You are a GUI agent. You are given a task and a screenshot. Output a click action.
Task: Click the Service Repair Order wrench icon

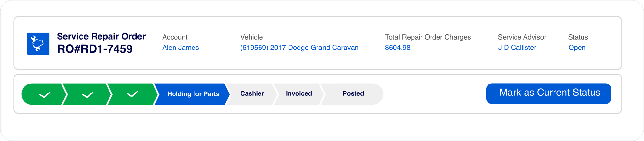(38, 44)
